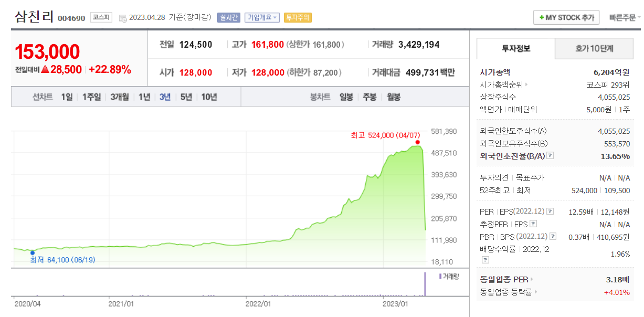This screenshot has height=317, width=644.
Task: Click the calendar icon before 2023.04.28
Action: 123,18
